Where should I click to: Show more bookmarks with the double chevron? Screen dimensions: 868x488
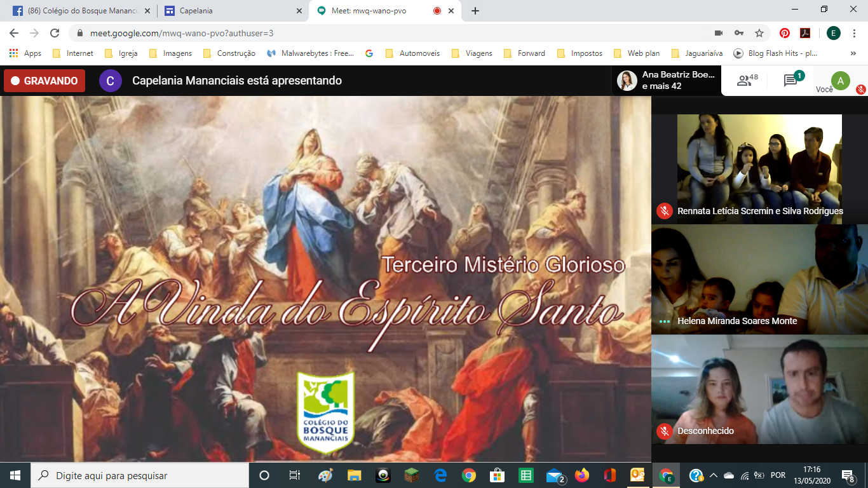pyautogui.click(x=853, y=53)
